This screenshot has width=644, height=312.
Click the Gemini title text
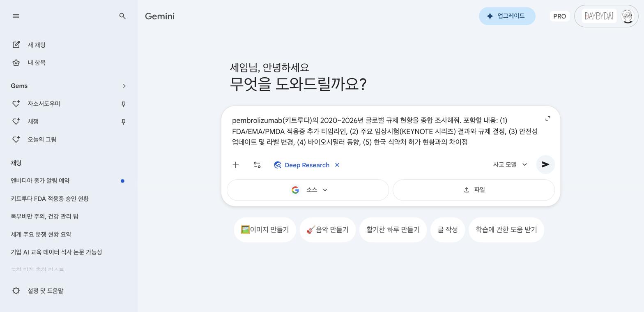tap(160, 16)
